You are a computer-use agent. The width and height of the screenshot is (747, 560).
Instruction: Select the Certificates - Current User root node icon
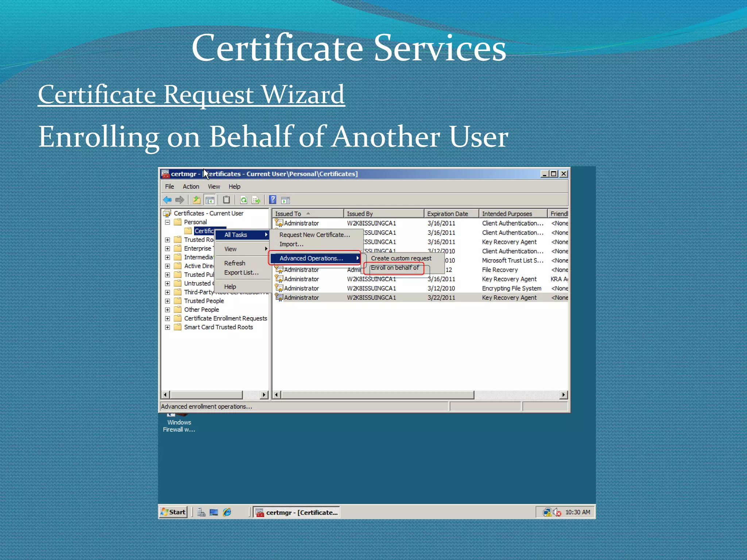point(167,213)
